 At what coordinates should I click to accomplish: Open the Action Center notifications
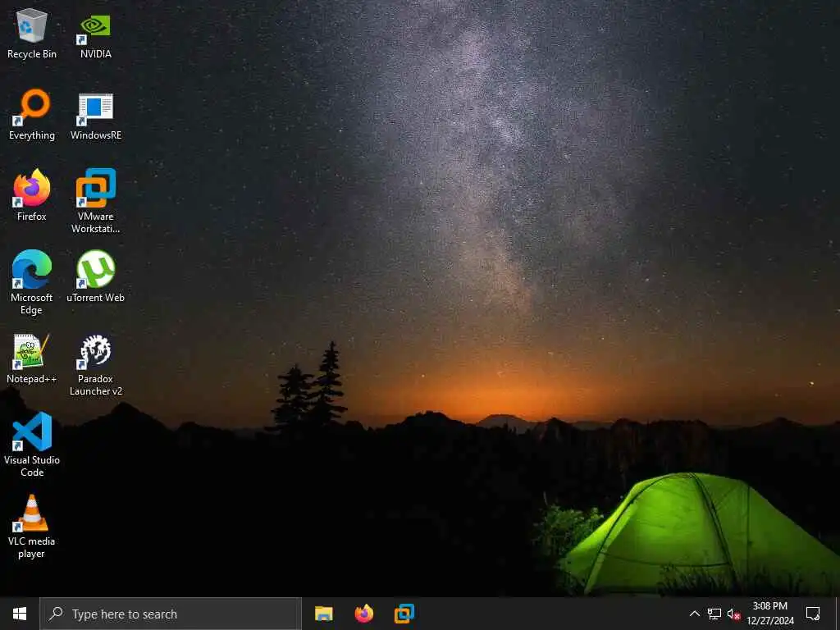[813, 614]
